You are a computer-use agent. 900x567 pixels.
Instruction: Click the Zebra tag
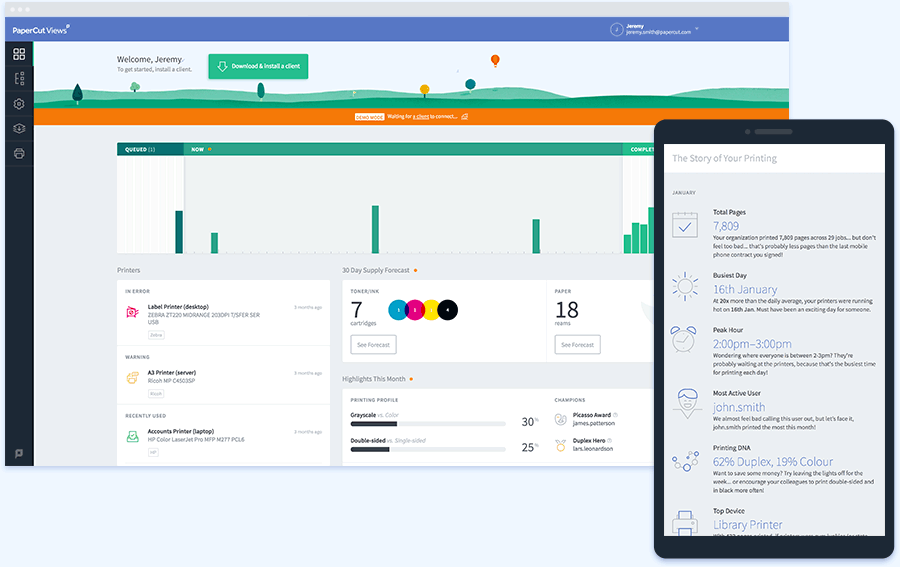156,335
